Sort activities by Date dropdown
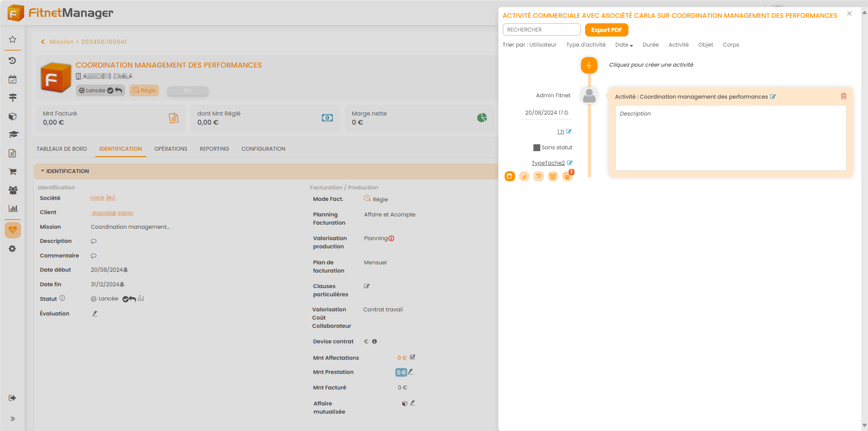This screenshot has width=868, height=431. click(624, 45)
